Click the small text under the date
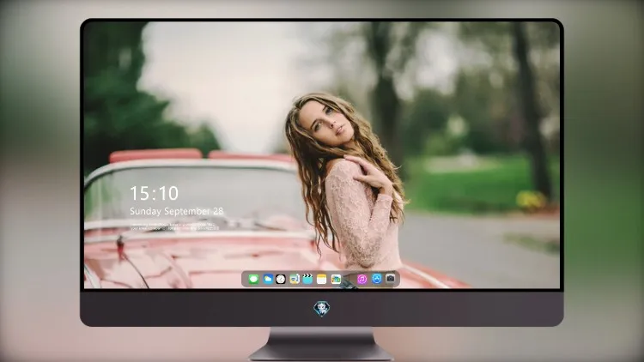Screen dimensions: 644x362 click(x=174, y=226)
